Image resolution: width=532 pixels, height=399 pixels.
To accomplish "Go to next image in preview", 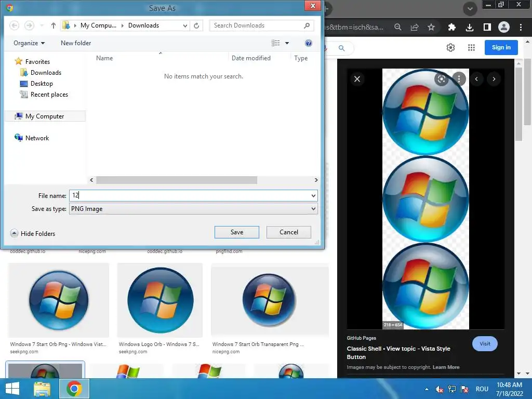I will [x=494, y=79].
